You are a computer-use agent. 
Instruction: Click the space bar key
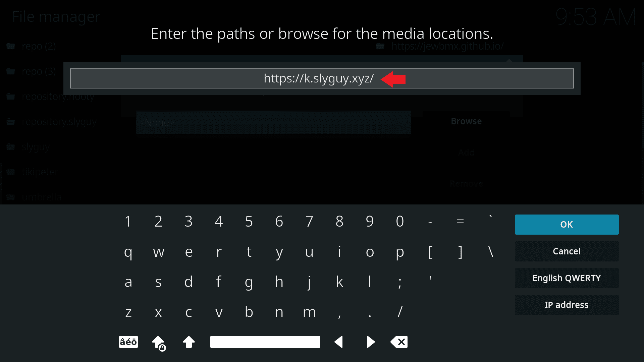tap(265, 342)
